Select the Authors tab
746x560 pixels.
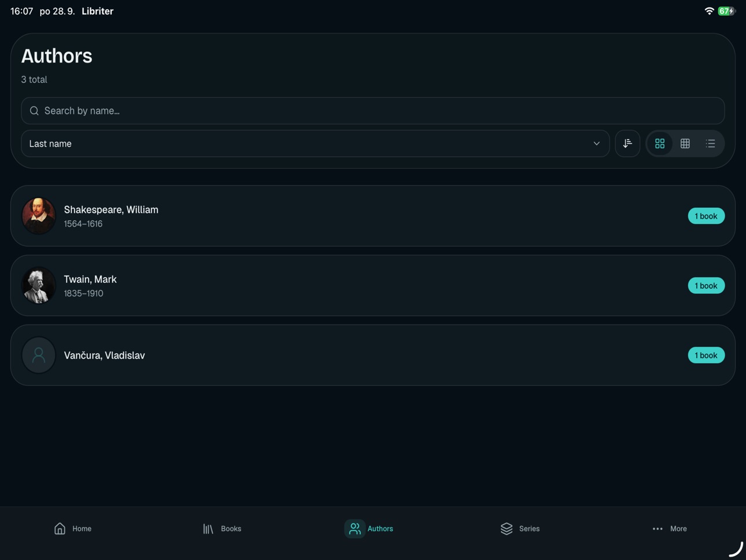(x=370, y=529)
